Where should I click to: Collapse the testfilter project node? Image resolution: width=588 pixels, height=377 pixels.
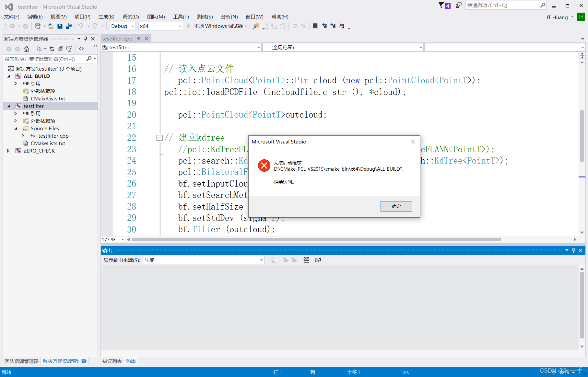[x=9, y=106]
